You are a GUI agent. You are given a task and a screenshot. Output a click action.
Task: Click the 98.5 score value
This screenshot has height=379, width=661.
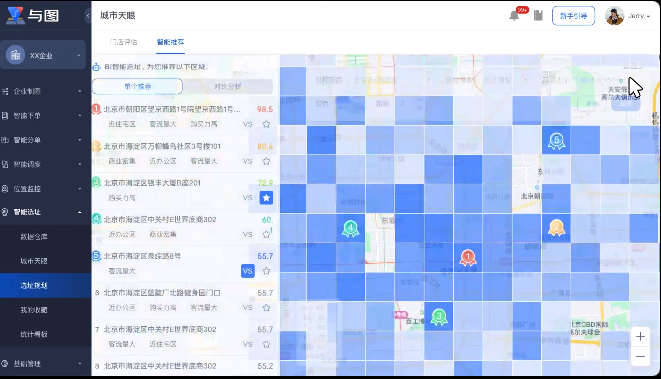265,109
